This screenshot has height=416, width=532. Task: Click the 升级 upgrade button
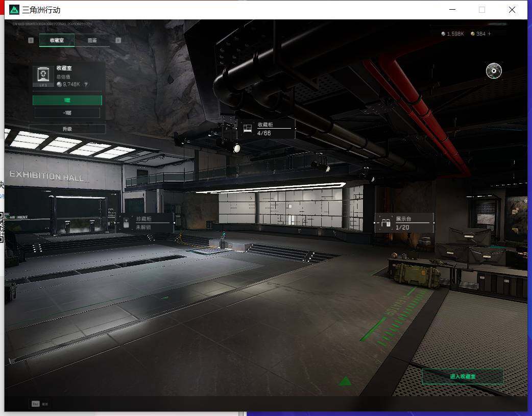click(x=67, y=129)
